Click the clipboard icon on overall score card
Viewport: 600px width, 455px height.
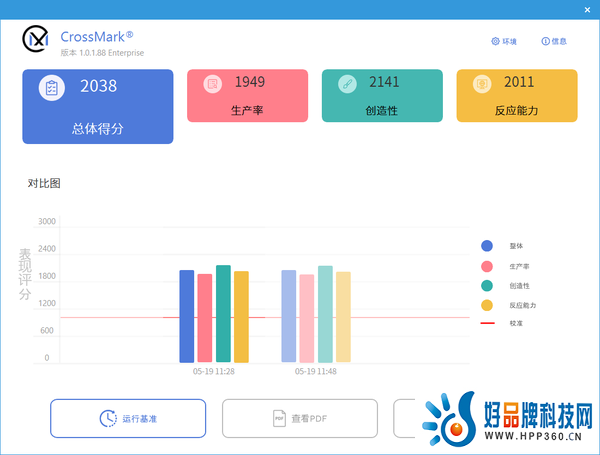coord(52,88)
